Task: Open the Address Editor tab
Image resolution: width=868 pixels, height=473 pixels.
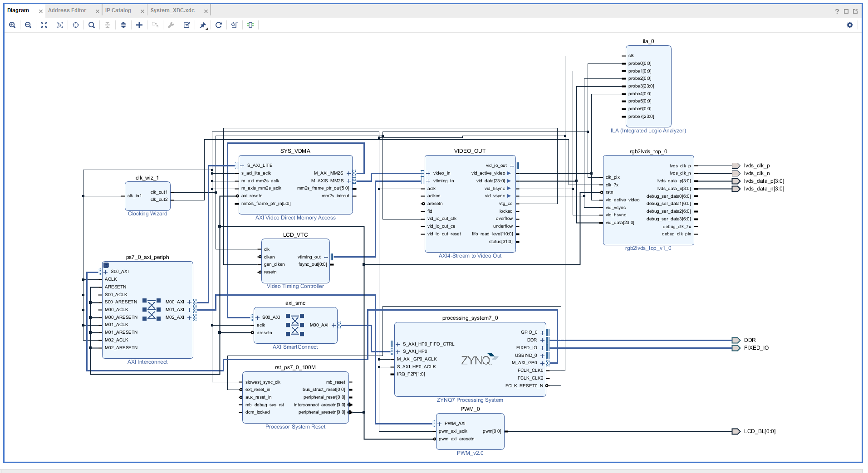Action: (67, 10)
